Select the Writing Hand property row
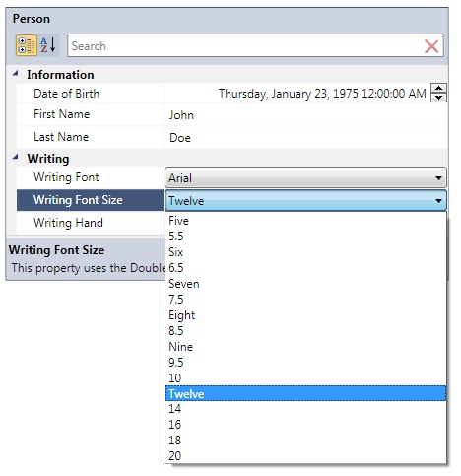 pos(90,223)
